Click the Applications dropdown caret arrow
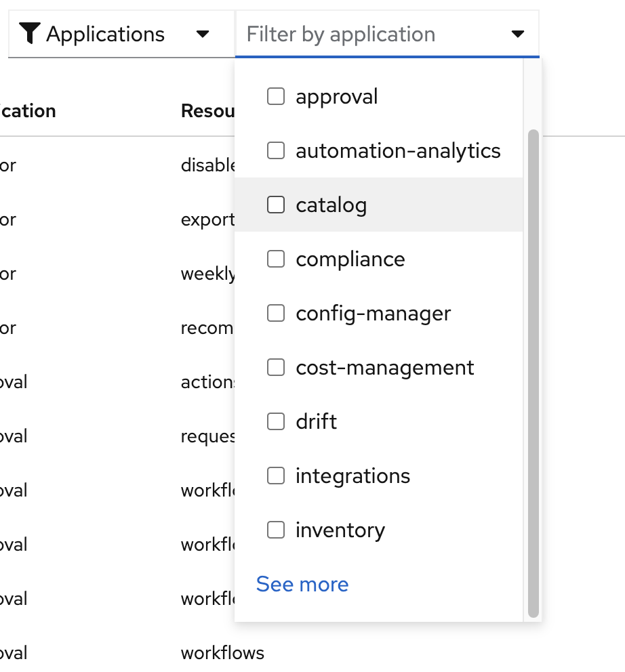 click(202, 34)
